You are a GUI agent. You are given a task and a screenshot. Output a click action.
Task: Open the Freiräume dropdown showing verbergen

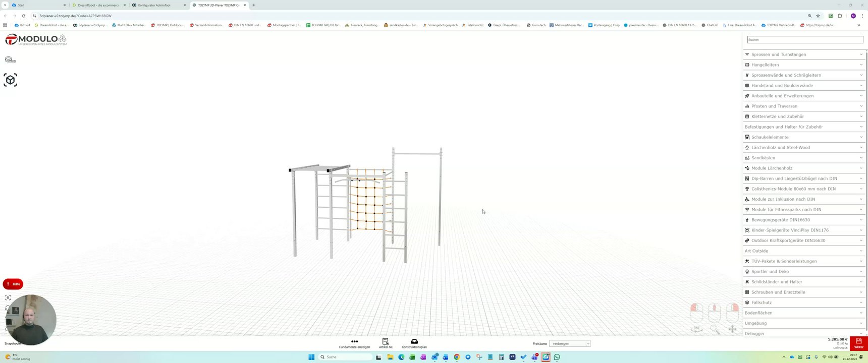tap(570, 343)
